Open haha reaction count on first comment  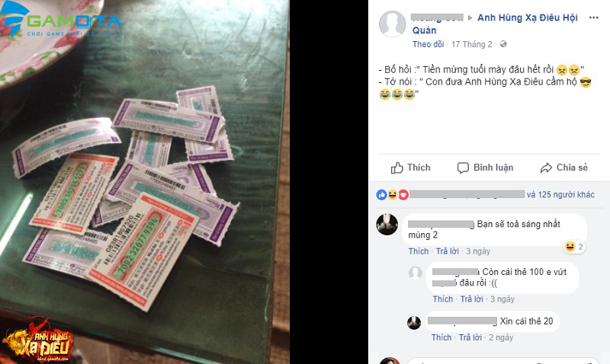tap(574, 247)
